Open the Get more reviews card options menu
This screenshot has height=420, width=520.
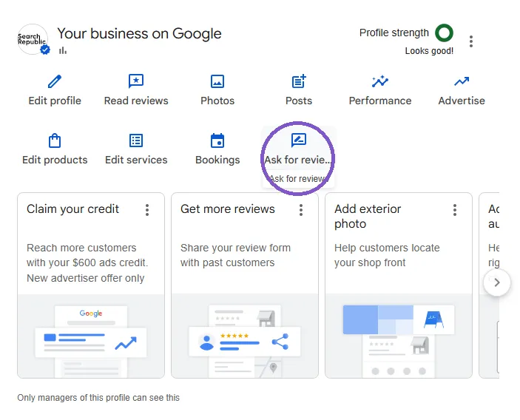click(x=301, y=210)
